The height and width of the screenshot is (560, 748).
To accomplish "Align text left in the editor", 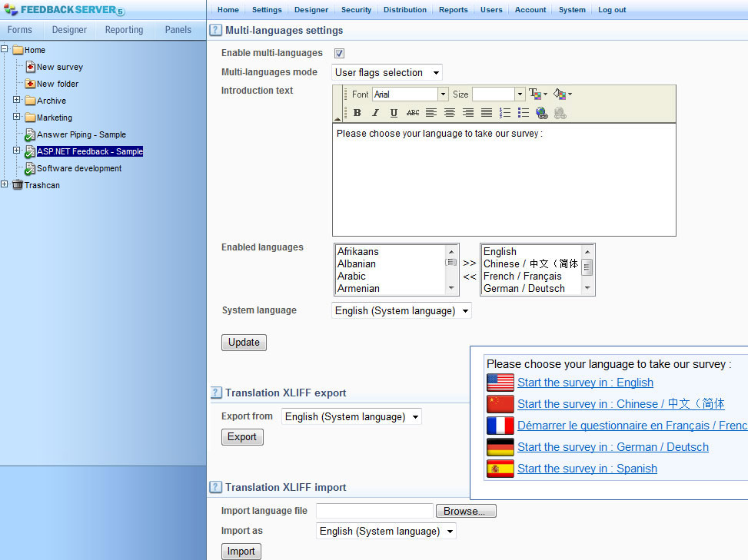I will [x=431, y=113].
